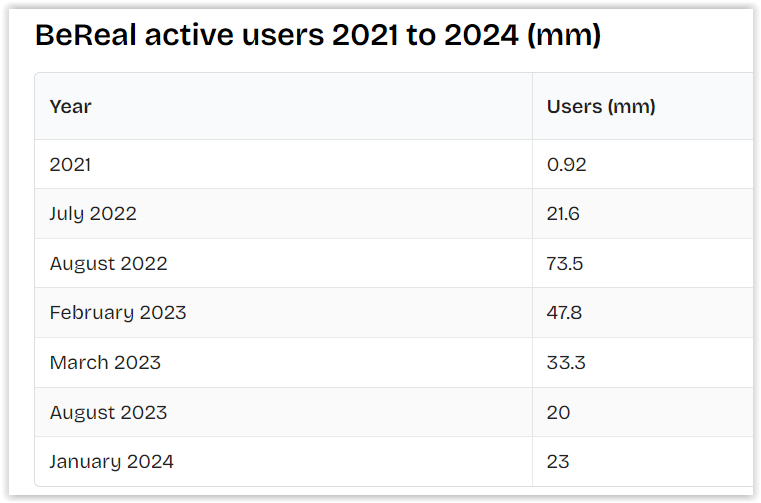Viewport: 761px width, 503px height.
Task: Select the August 2023 row label
Action: (x=108, y=412)
